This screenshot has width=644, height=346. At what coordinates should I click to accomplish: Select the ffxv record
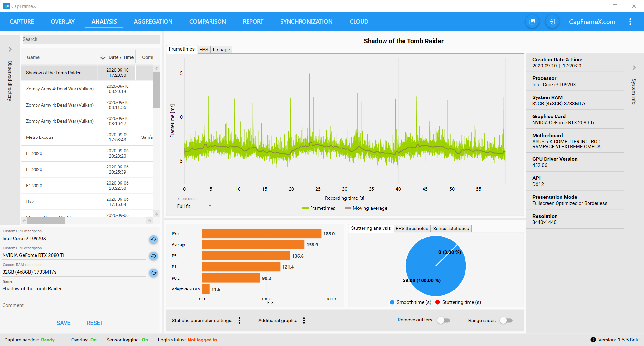(87, 202)
